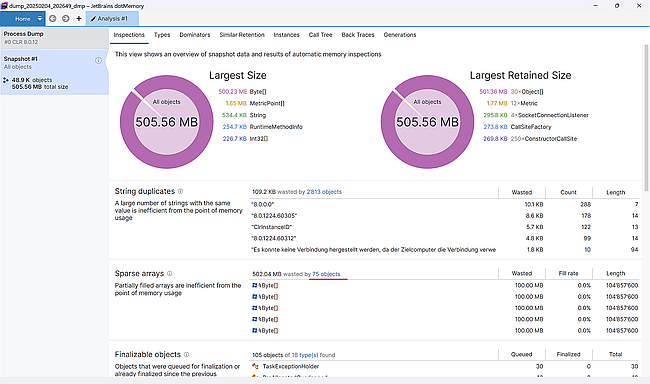Image resolution: width=650 pixels, height=384 pixels.
Task: Click Wasted column header in String duplicates
Action: [522, 192]
